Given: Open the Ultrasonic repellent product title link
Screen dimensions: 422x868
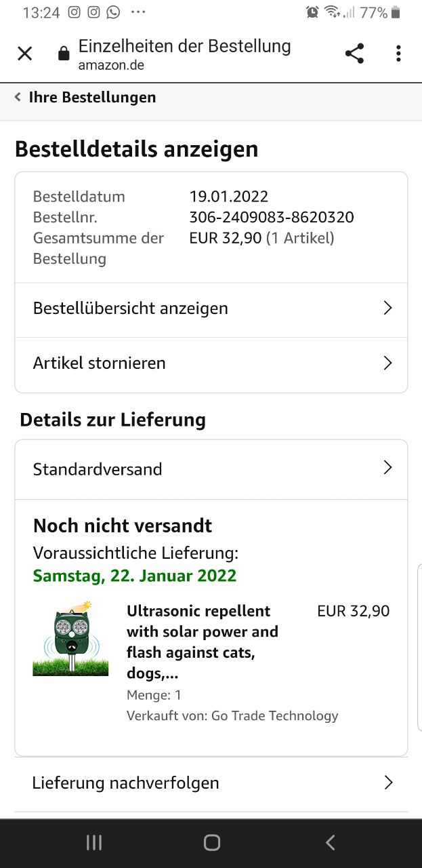Looking at the screenshot, I should (x=203, y=642).
